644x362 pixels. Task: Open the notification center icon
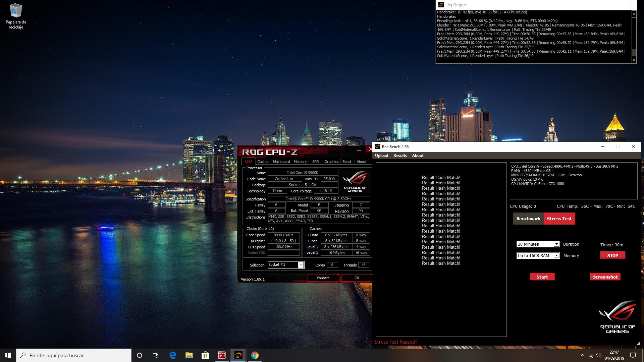pos(633,355)
